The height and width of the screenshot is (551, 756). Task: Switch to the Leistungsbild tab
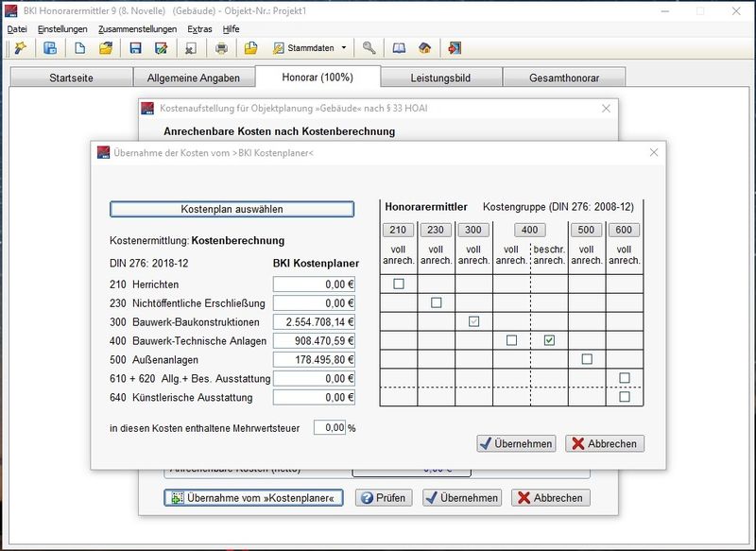pos(440,77)
